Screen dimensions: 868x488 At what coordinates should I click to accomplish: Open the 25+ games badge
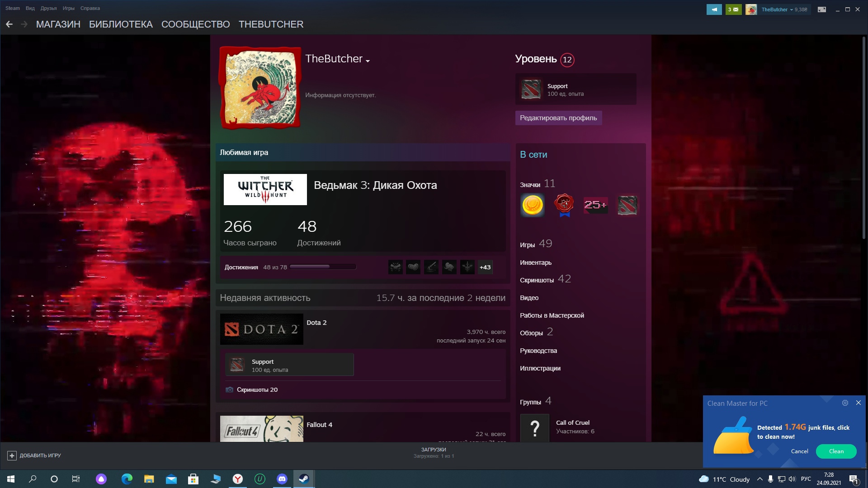(x=595, y=205)
